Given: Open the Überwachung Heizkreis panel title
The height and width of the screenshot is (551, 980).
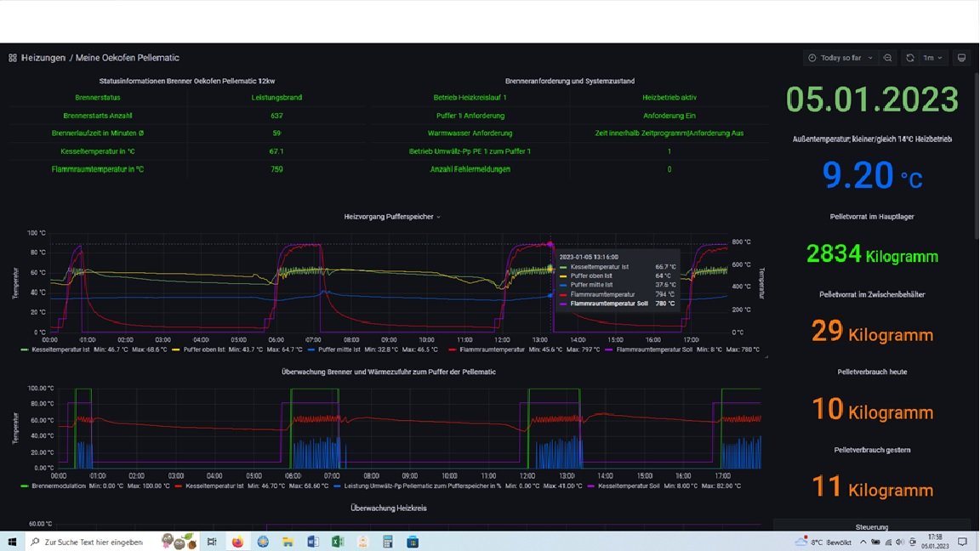Looking at the screenshot, I should click(388, 508).
